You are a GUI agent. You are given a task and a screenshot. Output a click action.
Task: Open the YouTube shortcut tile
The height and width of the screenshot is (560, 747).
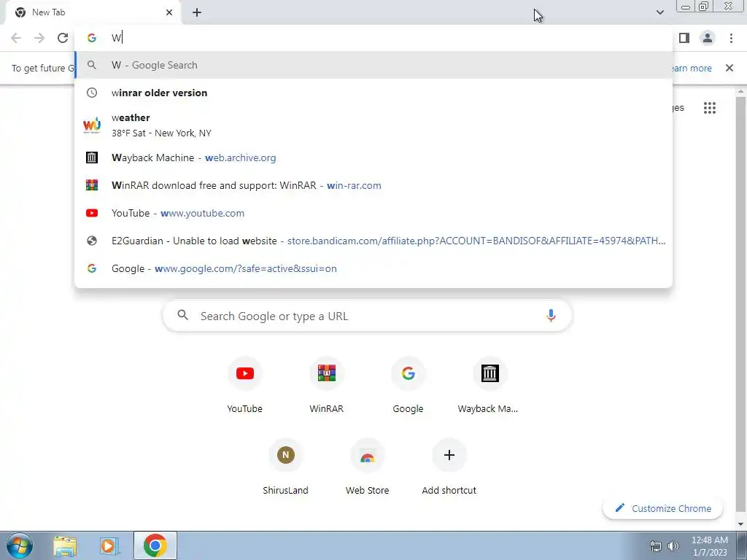coord(245,386)
